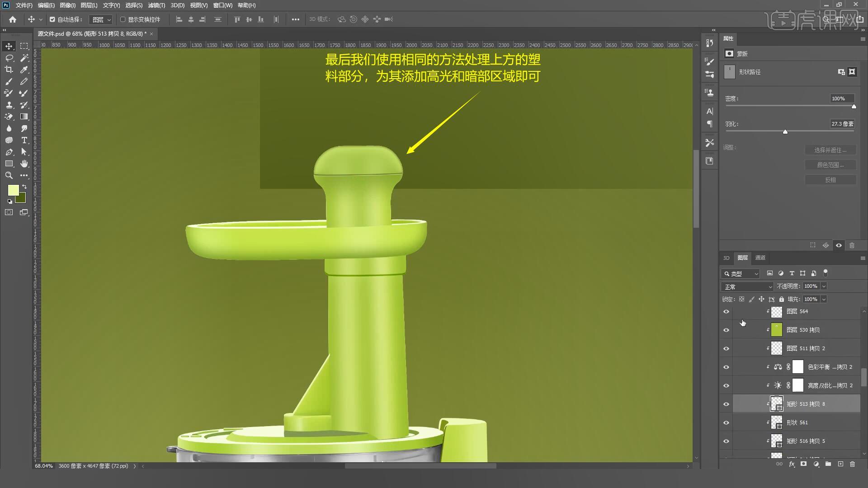Click the 颜色范围 button
Image resolution: width=868 pixels, height=488 pixels.
point(830,165)
